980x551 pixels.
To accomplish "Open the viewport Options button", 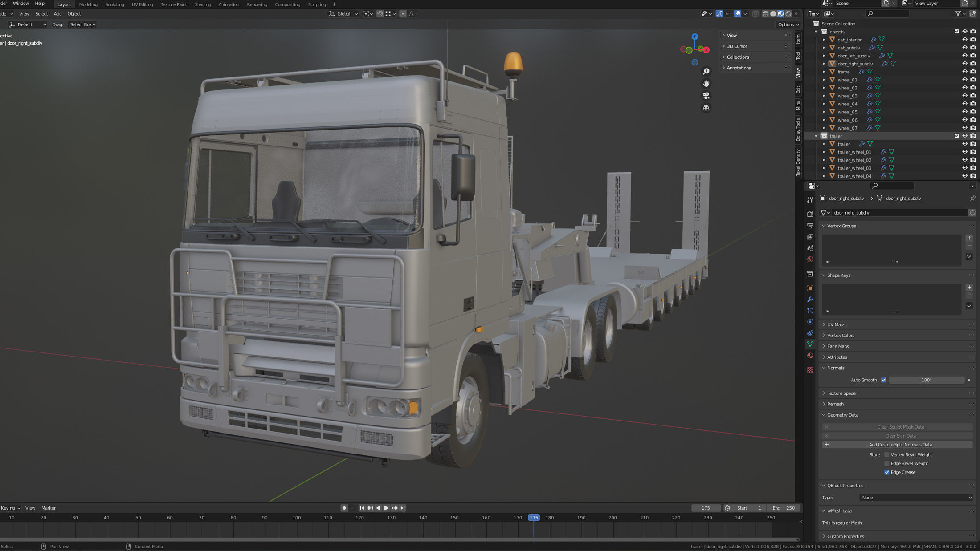I will (x=788, y=24).
